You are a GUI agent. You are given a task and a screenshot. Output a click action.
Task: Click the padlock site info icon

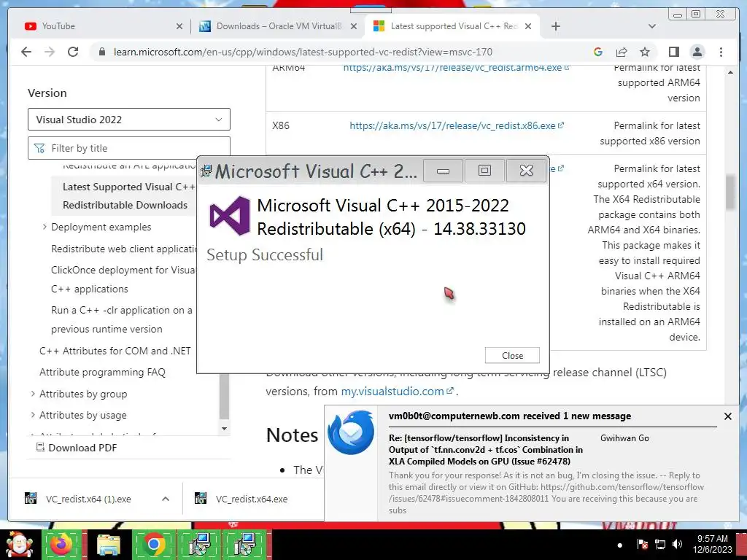102,52
